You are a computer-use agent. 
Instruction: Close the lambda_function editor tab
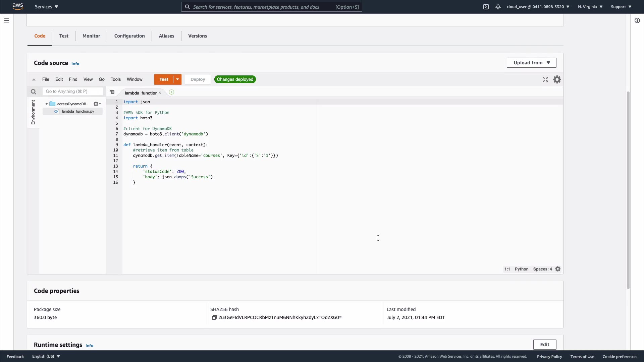click(x=160, y=93)
